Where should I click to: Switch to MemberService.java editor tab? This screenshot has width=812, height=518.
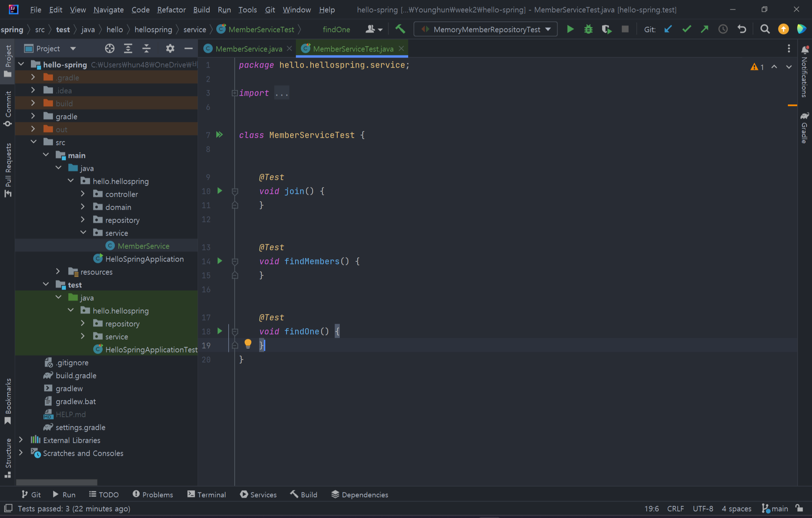[248, 49]
